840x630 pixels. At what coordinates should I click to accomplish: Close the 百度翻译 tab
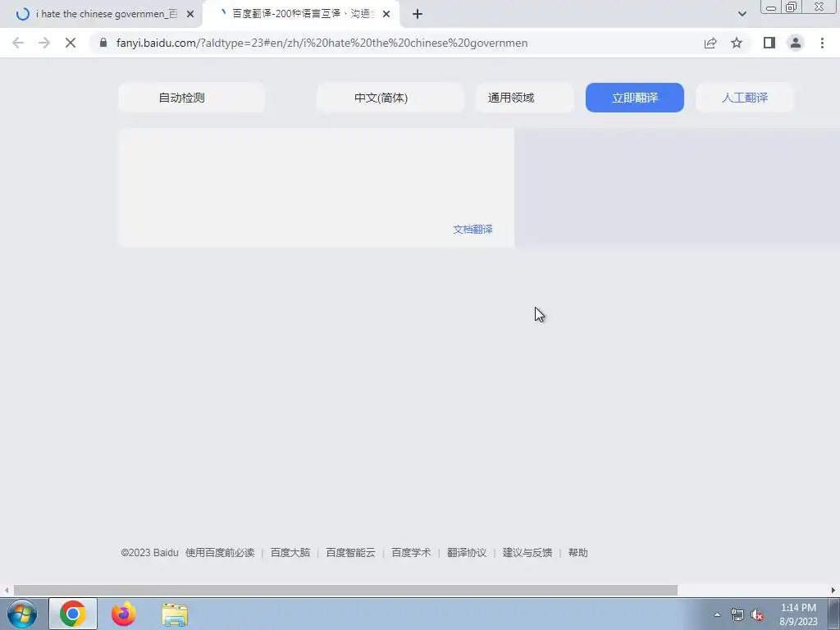(x=386, y=14)
